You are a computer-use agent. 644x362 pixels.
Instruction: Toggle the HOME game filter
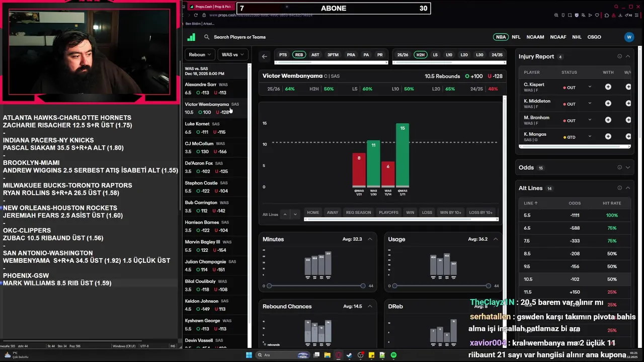tap(313, 212)
